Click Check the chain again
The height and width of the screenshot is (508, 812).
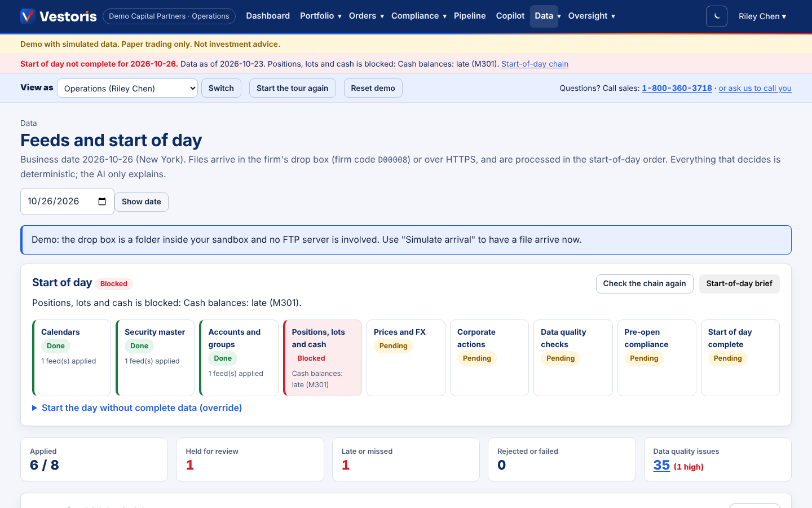[x=645, y=284]
